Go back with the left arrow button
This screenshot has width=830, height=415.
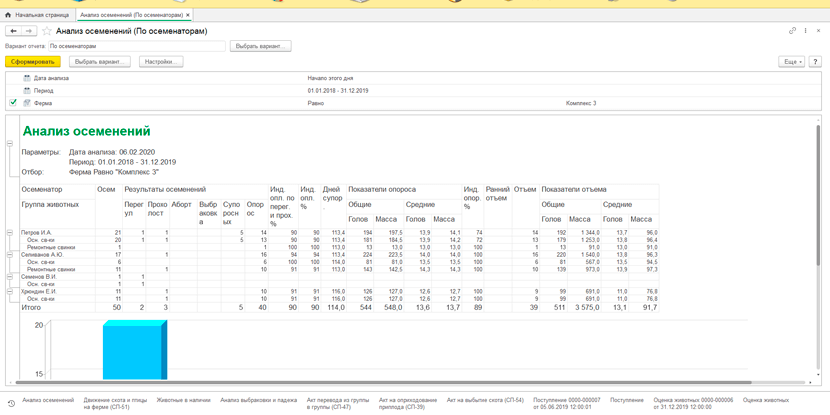14,31
